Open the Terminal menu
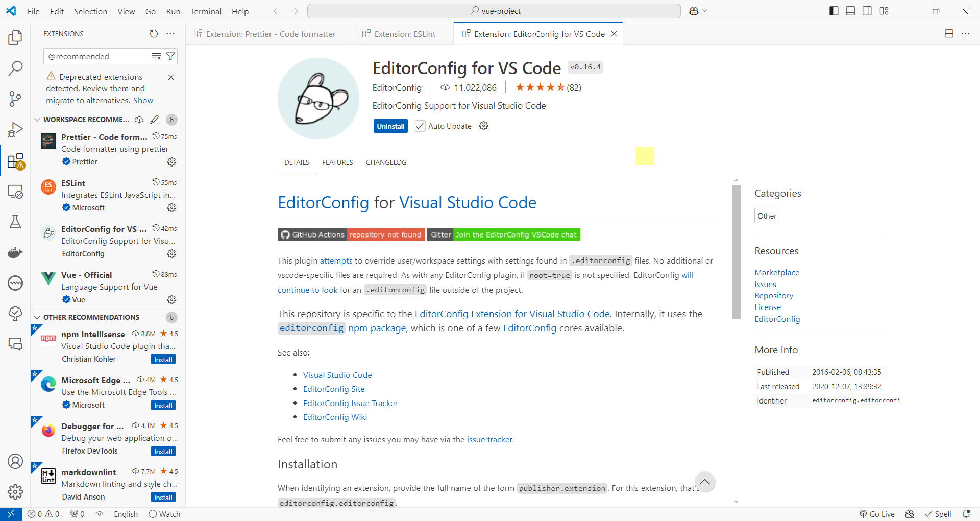Screen dimensions: 980x521 pos(206,11)
